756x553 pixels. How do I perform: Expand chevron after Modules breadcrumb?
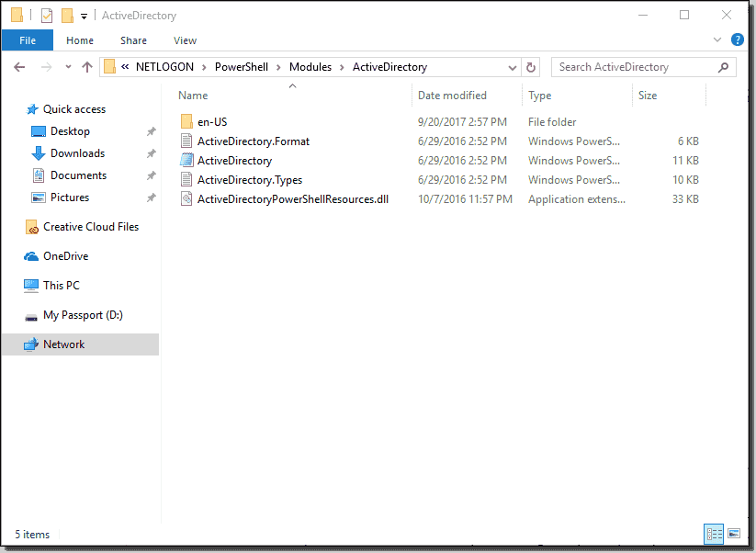pyautogui.click(x=343, y=67)
